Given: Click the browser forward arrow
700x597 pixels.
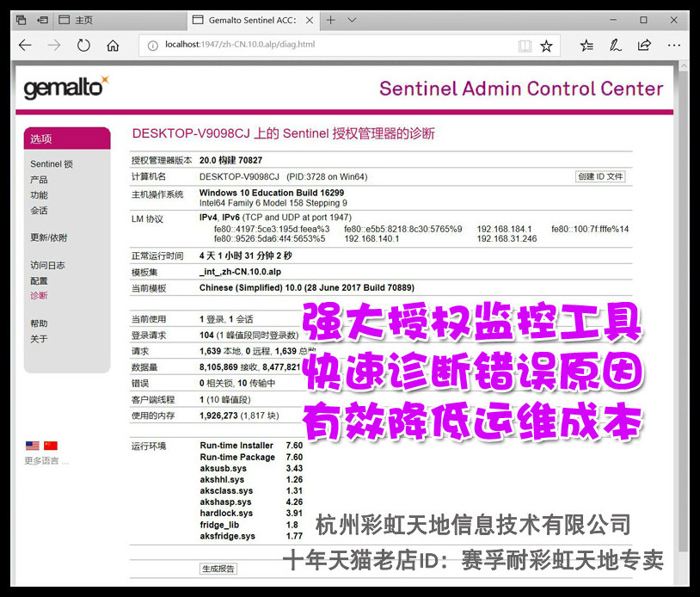Looking at the screenshot, I should 54,45.
